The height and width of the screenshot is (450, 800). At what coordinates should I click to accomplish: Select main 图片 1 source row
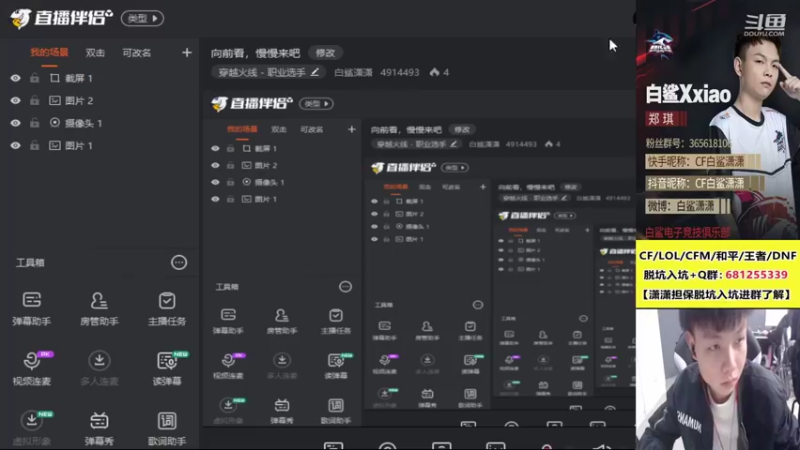(x=99, y=145)
